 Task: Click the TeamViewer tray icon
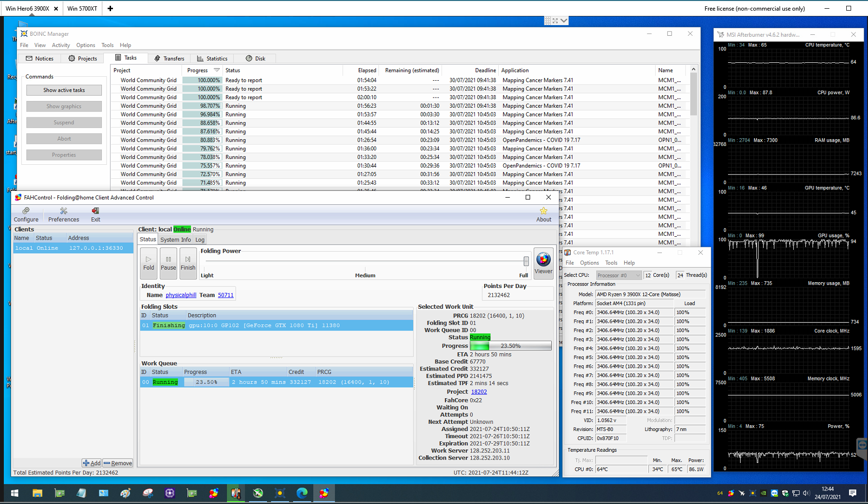[x=774, y=493]
